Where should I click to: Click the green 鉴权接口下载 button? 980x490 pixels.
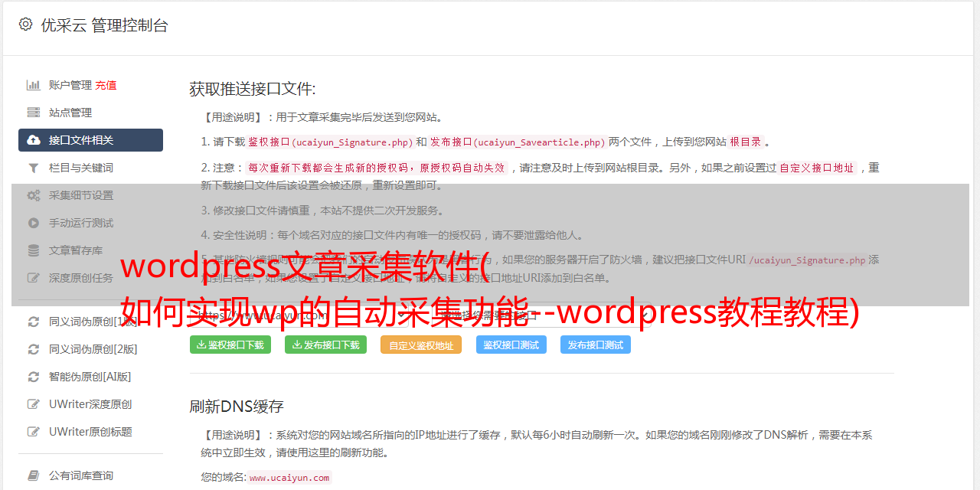(x=230, y=345)
